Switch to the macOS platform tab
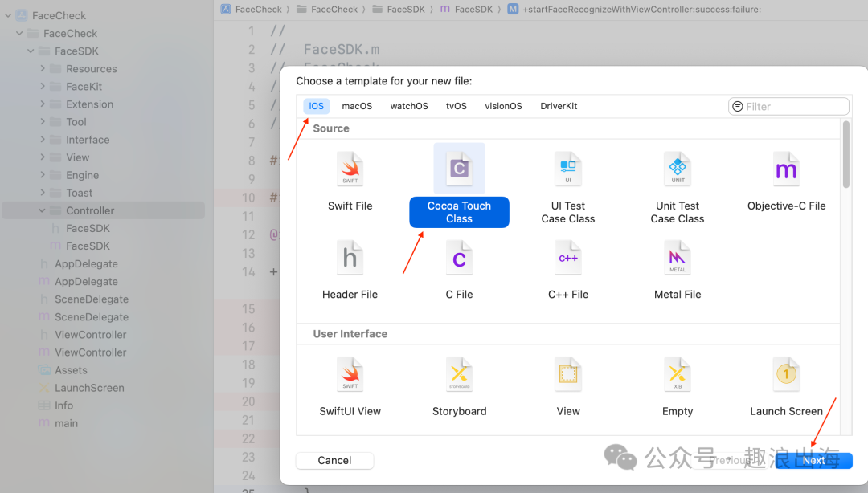868x493 pixels. click(357, 106)
